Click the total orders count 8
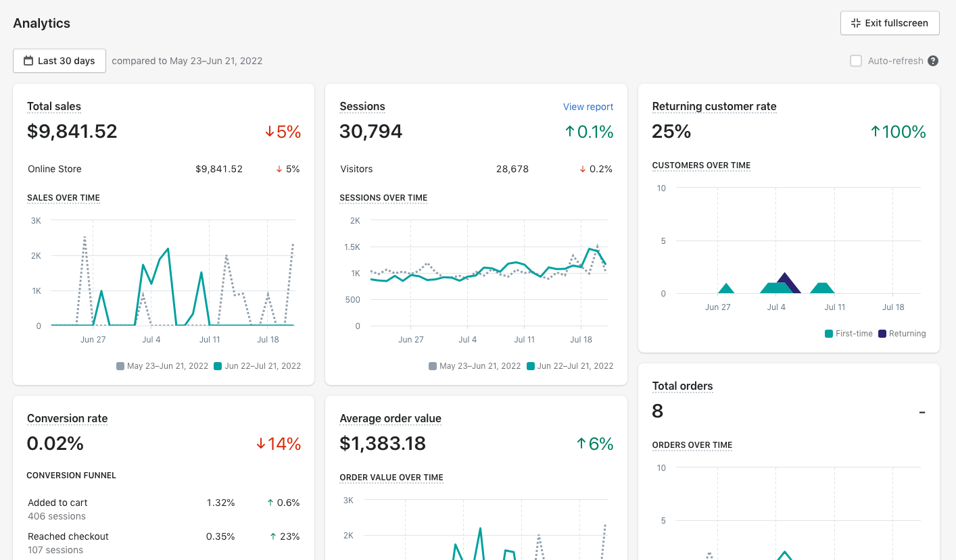This screenshot has height=560, width=956. coord(658,411)
